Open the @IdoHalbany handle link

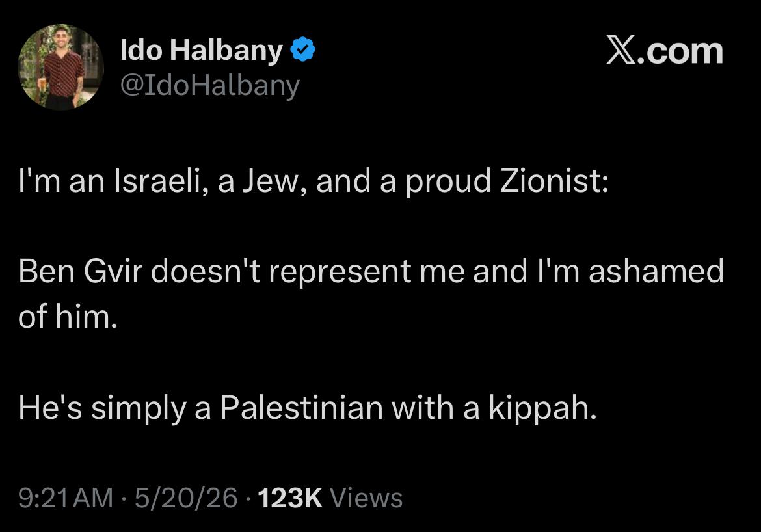pos(209,86)
